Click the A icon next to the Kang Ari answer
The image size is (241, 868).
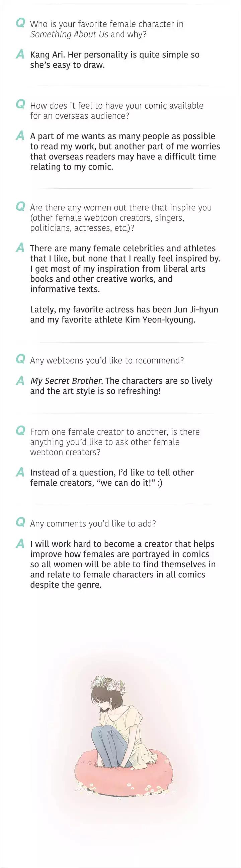tap(20, 54)
